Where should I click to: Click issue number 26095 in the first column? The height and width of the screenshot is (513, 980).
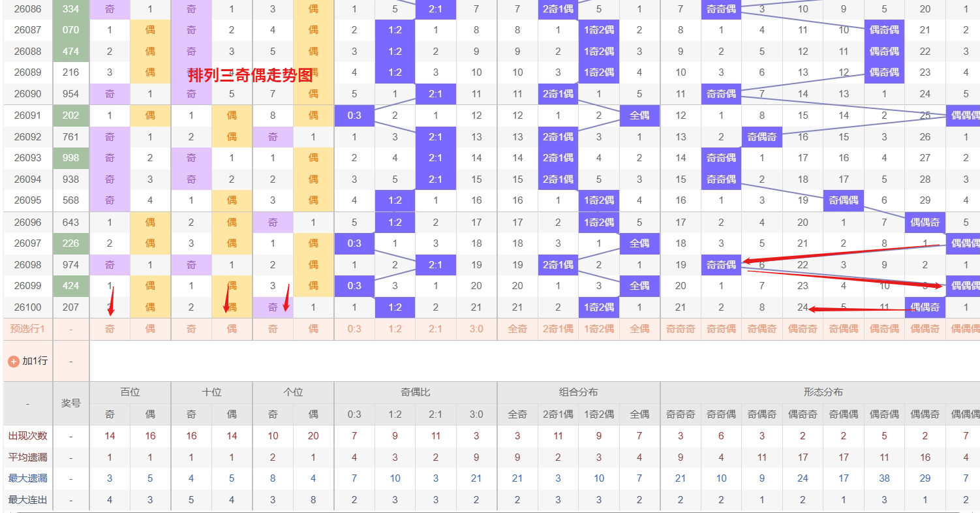click(x=27, y=200)
